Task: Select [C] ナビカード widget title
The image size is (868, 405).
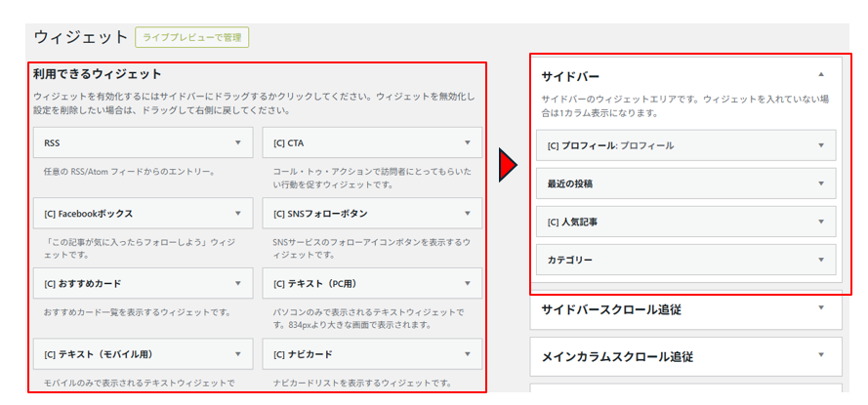Action: pyautogui.click(x=303, y=354)
